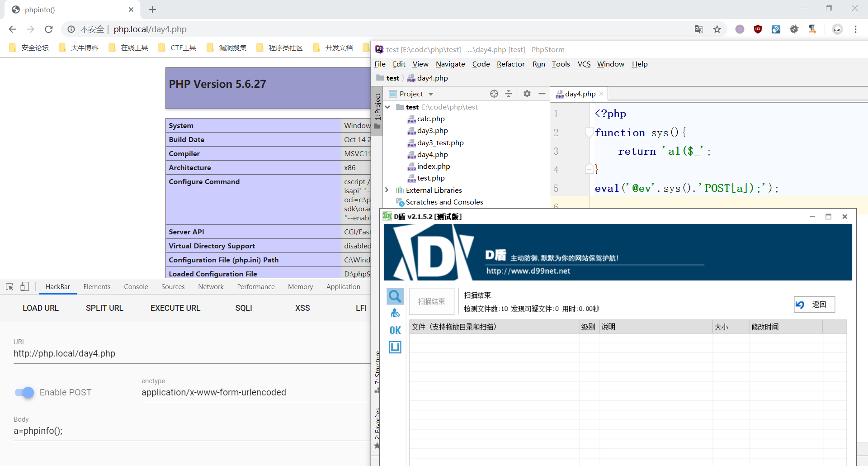Viewport: 868px width, 466px height.
Task: Click D盾 OK sidebar icon
Action: point(395,331)
